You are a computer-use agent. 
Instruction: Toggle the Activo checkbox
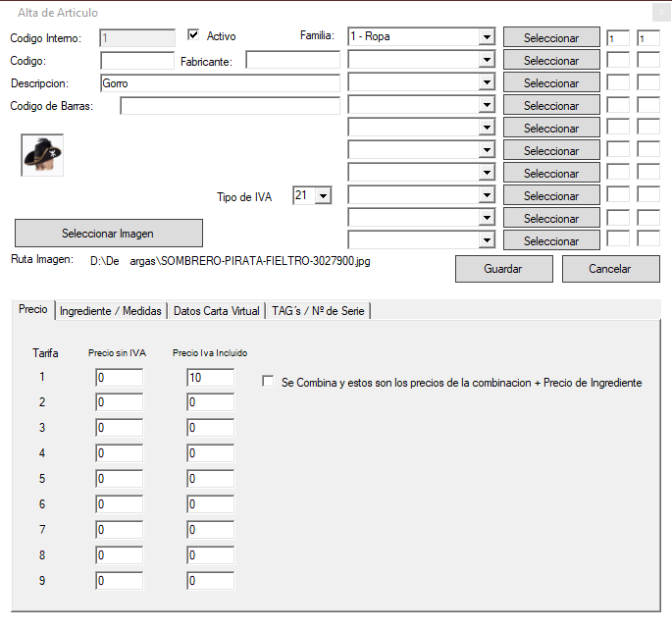(193, 35)
